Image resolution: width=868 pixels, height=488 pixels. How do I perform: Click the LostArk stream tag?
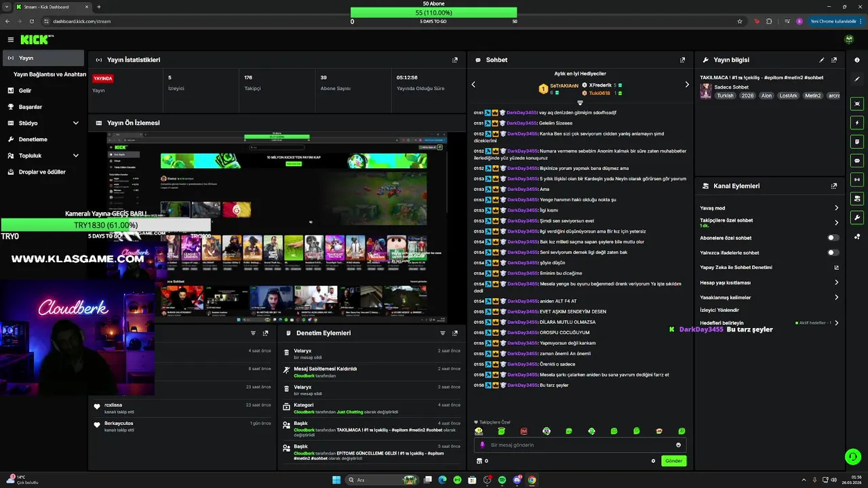click(x=789, y=96)
